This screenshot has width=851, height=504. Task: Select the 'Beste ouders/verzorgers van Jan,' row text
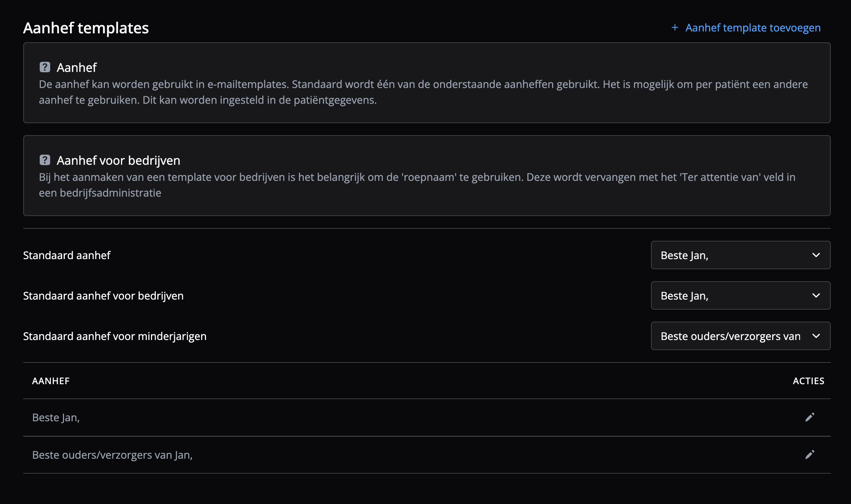point(112,455)
